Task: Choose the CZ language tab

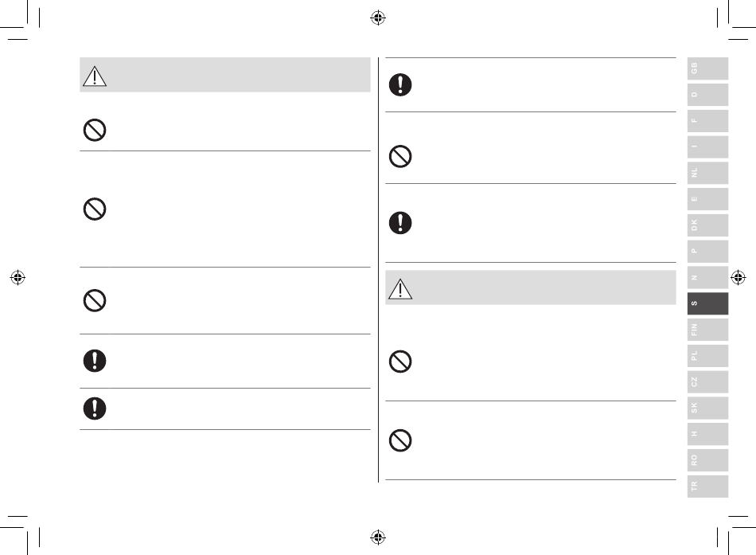Action: coord(707,381)
